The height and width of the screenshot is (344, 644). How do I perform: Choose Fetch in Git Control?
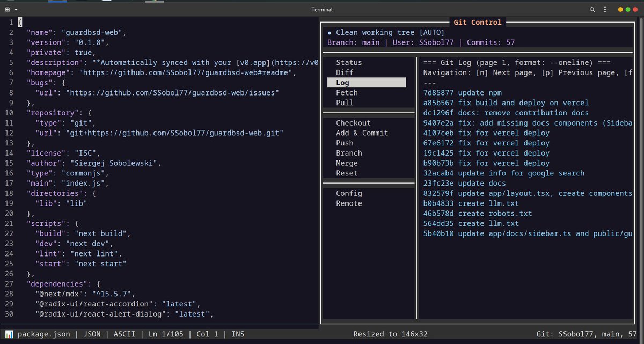(347, 93)
